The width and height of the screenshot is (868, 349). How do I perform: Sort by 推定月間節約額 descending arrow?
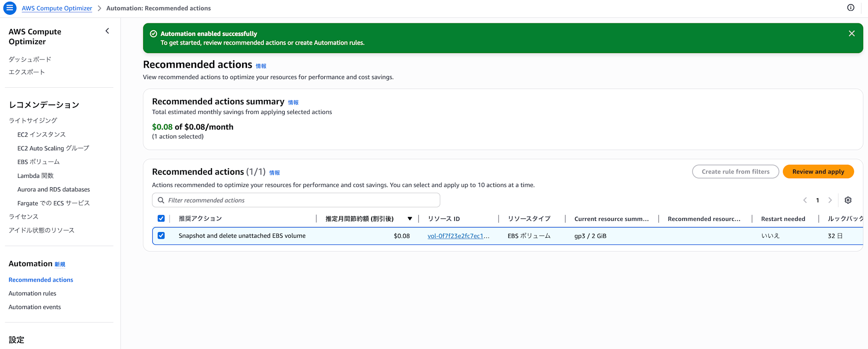410,219
